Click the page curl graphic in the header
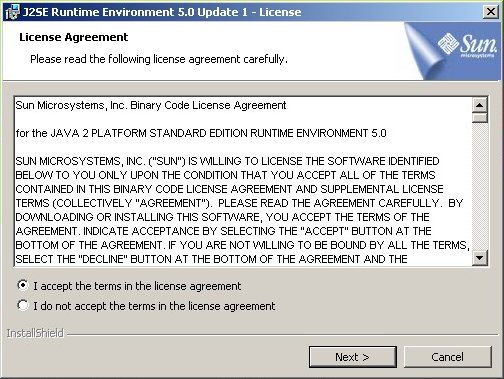504x379 pixels. (424, 52)
